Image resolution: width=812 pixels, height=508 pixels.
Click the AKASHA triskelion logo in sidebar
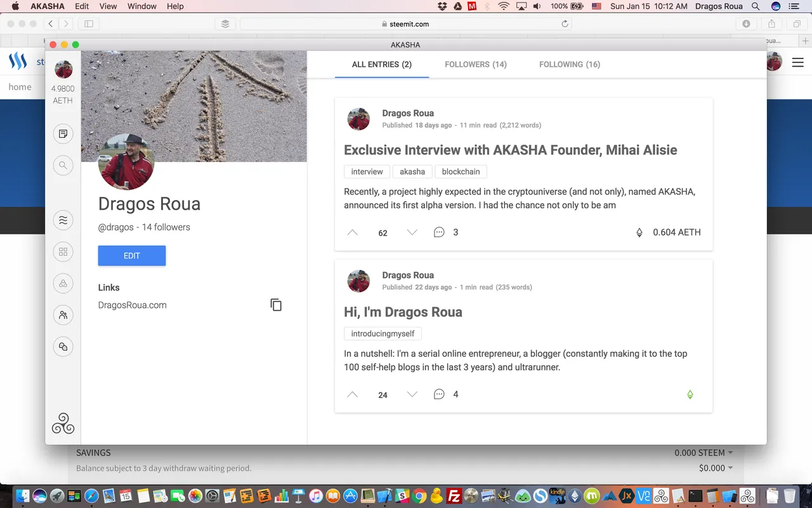point(63,424)
